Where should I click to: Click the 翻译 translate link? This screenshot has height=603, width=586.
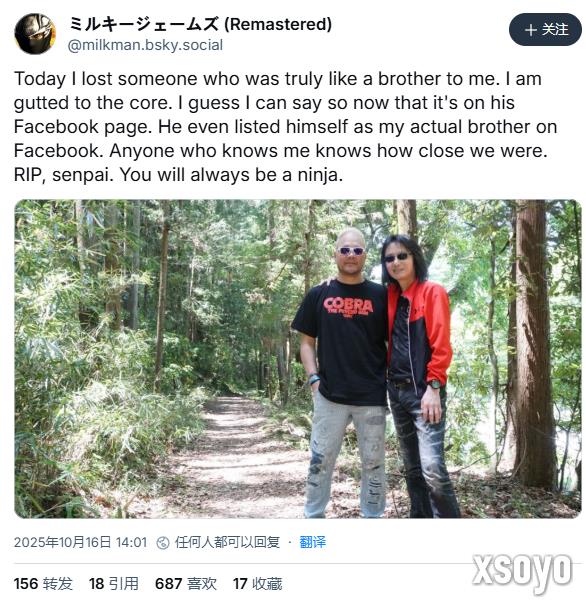click(x=312, y=542)
